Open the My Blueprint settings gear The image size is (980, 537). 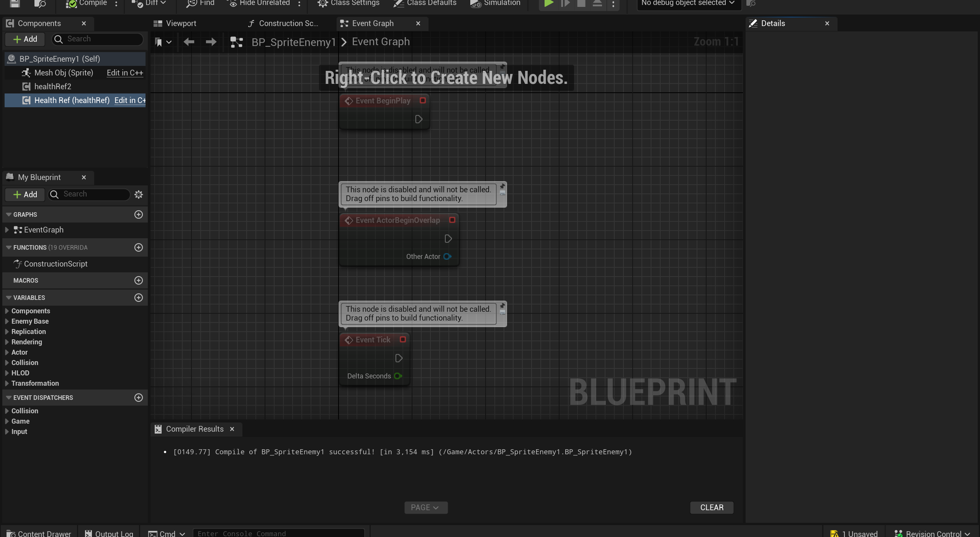(x=139, y=195)
